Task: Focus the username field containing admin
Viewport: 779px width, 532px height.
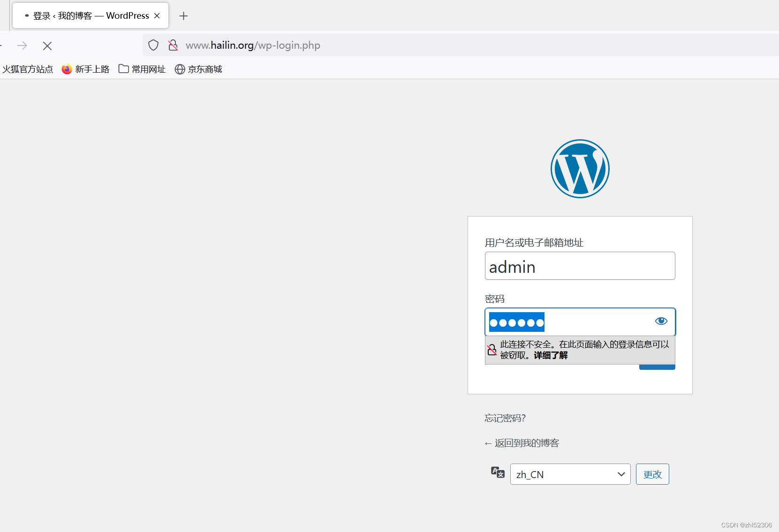Action: [580, 266]
